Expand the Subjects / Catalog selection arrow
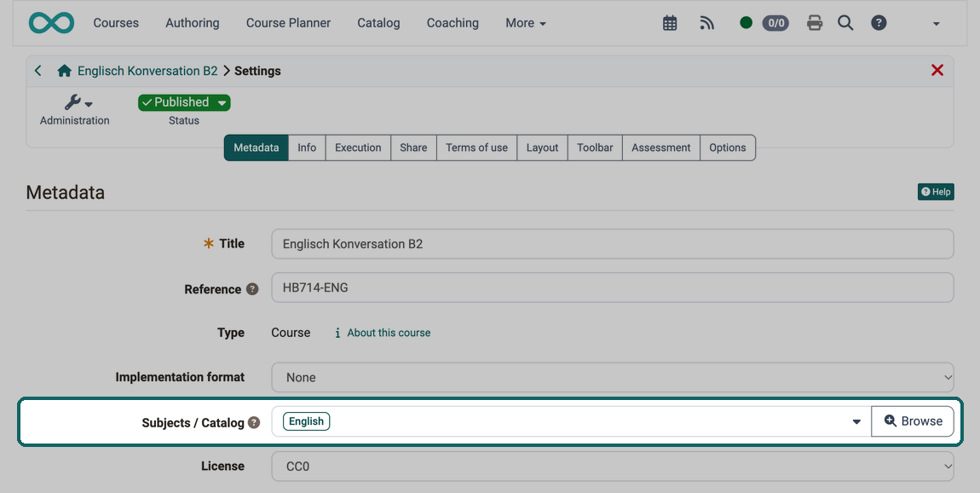The image size is (980, 493). click(x=856, y=421)
